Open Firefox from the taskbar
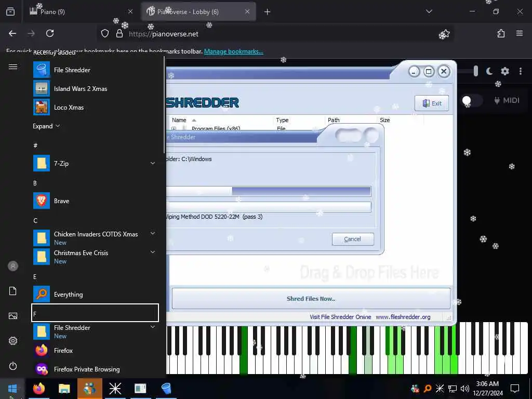The height and width of the screenshot is (399, 532). pos(38,388)
